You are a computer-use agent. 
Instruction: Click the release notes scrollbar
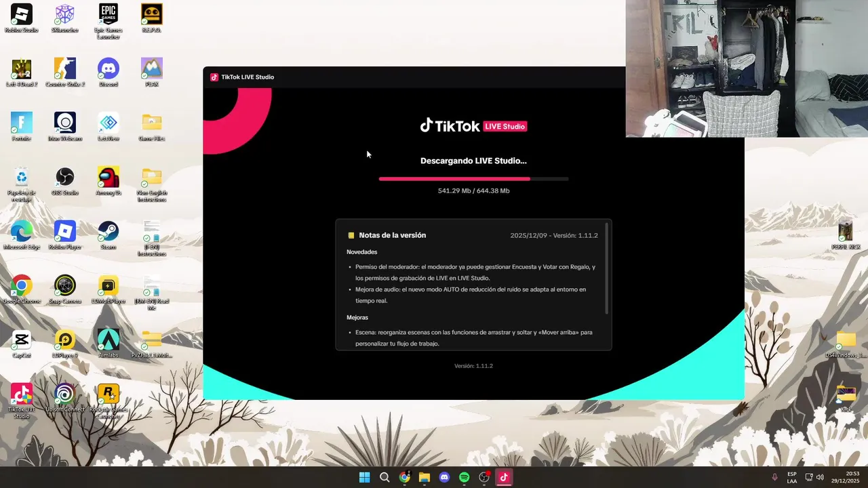[606, 268]
